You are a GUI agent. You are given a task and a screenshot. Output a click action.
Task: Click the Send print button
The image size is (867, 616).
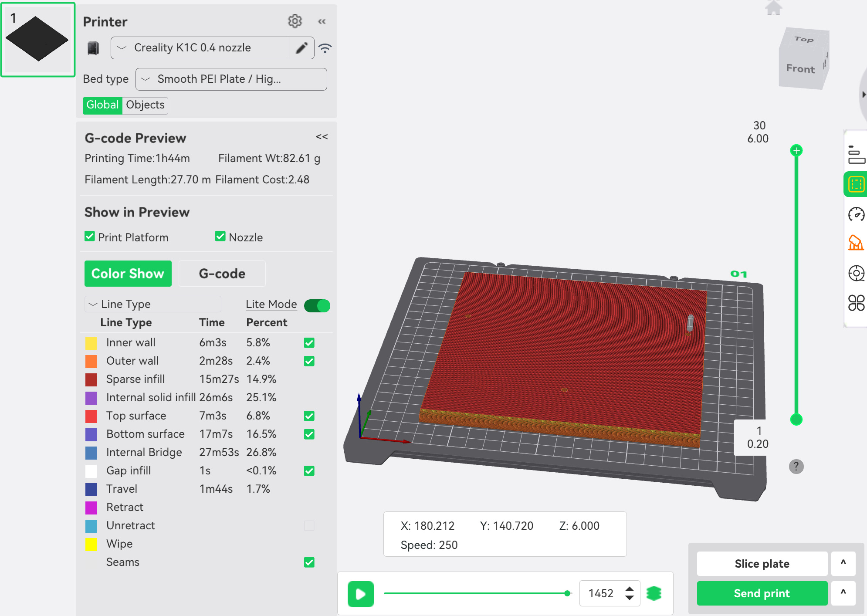[x=762, y=593]
